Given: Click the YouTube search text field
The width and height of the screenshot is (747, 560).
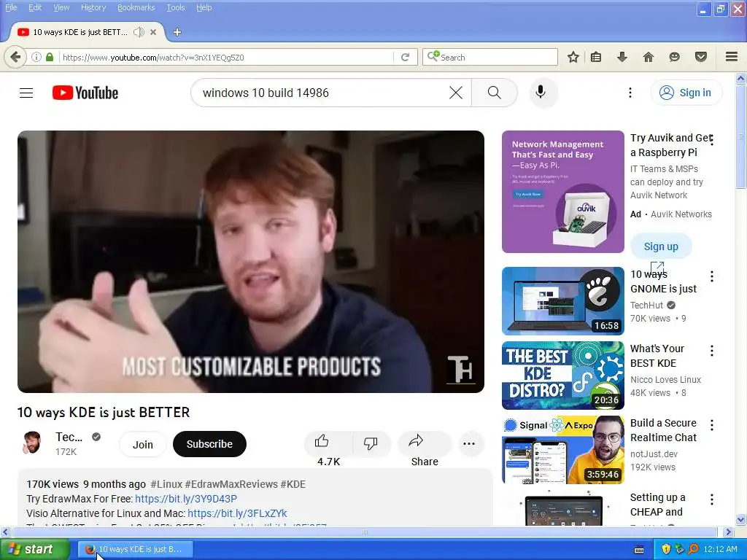Looking at the screenshot, I should [324, 93].
